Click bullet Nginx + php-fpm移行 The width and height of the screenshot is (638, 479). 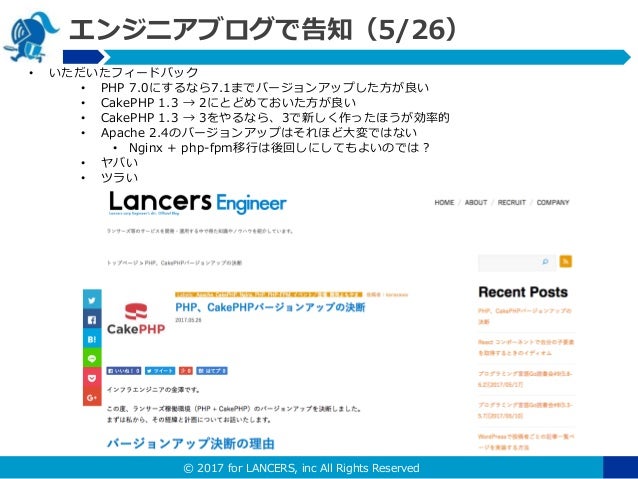point(279,147)
